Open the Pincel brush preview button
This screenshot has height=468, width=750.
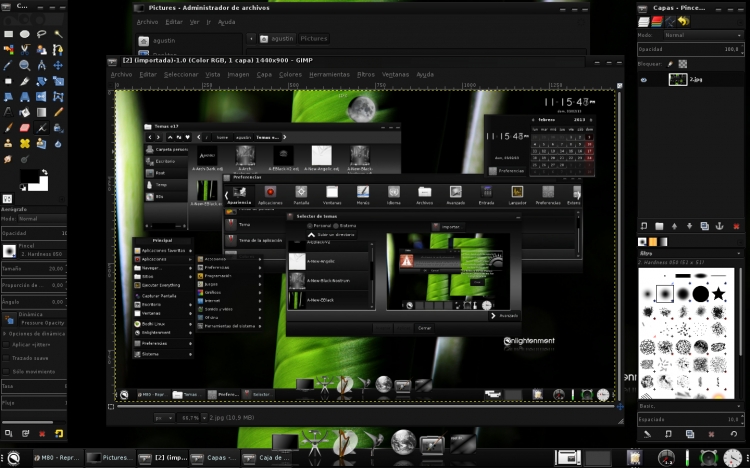tap(9, 251)
